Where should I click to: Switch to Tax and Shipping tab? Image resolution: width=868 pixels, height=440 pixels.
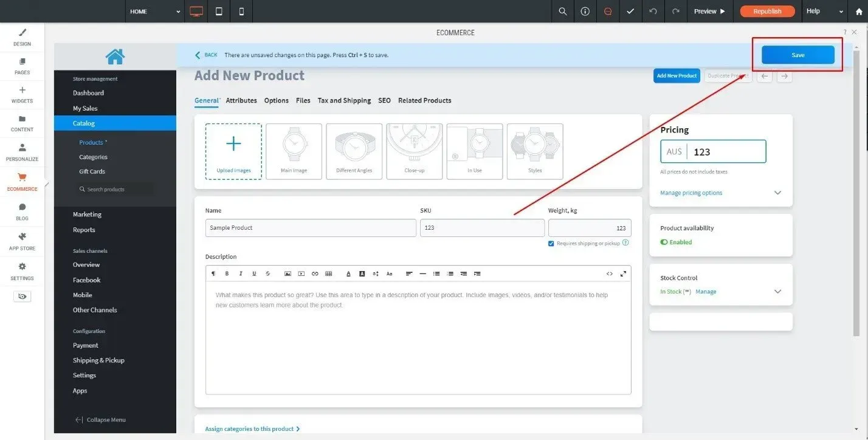pyautogui.click(x=344, y=100)
